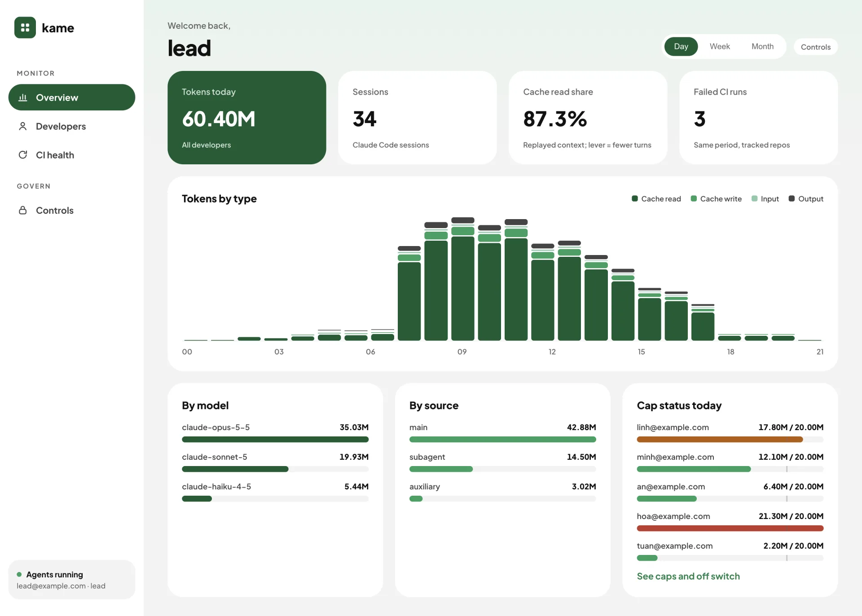Click the 5.44M value for claude-haiku-4-5
This screenshot has width=862, height=616.
click(356, 486)
